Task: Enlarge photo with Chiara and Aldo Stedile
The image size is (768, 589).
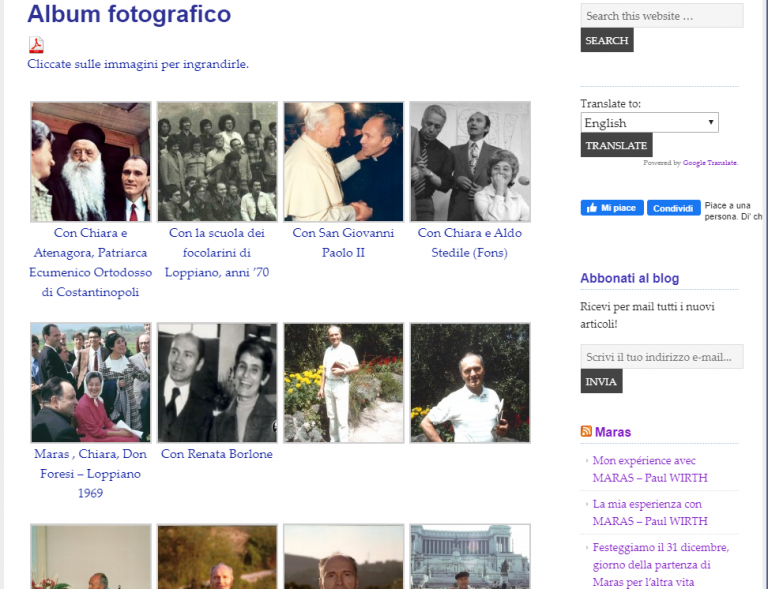Action: (470, 162)
